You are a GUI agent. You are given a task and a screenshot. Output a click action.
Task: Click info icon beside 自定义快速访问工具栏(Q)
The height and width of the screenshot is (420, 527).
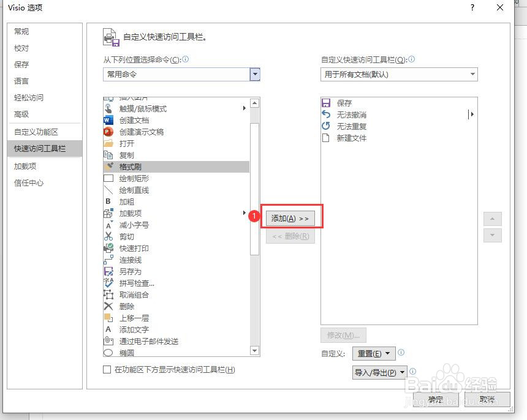tap(412, 59)
